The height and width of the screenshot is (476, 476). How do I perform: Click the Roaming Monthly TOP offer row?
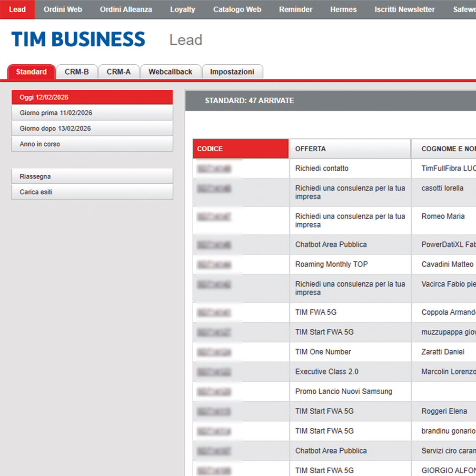coord(331,264)
